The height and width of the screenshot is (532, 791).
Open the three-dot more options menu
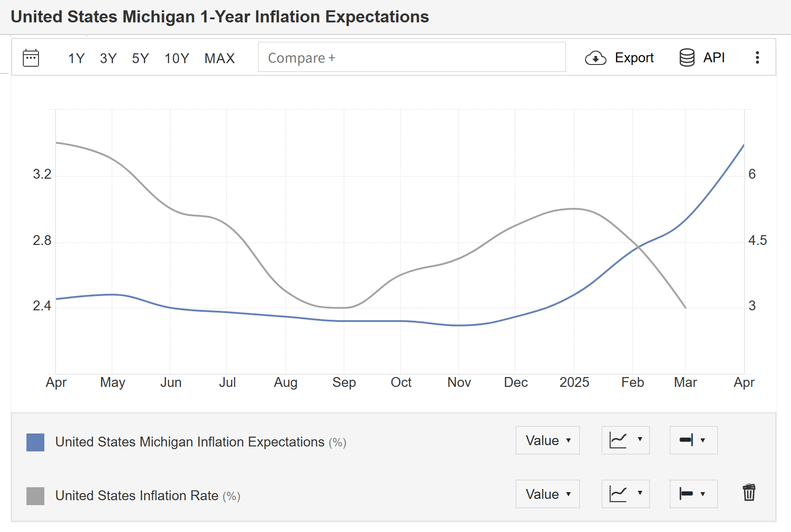point(757,58)
